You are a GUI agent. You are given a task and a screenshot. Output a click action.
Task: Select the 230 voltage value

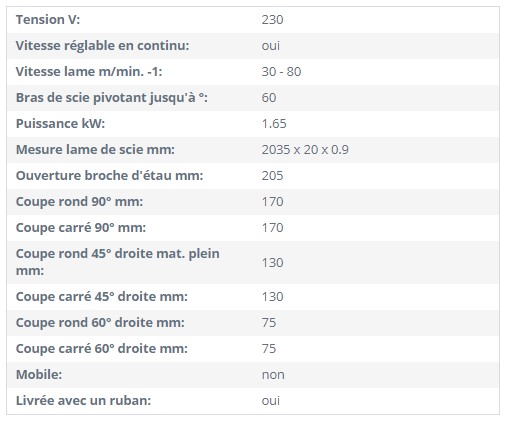pos(272,20)
